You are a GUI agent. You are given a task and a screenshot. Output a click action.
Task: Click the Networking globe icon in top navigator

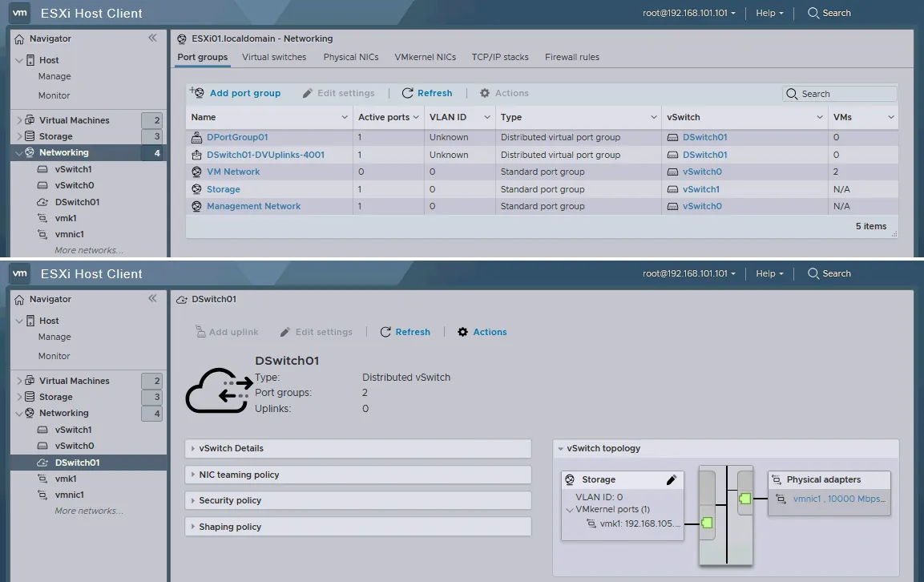pyautogui.click(x=30, y=152)
